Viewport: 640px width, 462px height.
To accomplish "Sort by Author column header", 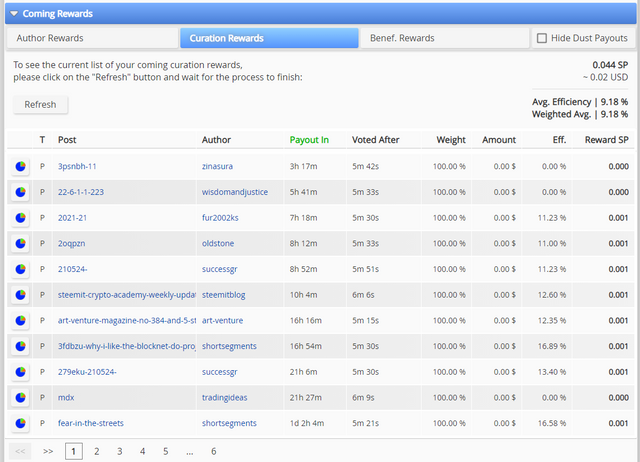I will (216, 140).
